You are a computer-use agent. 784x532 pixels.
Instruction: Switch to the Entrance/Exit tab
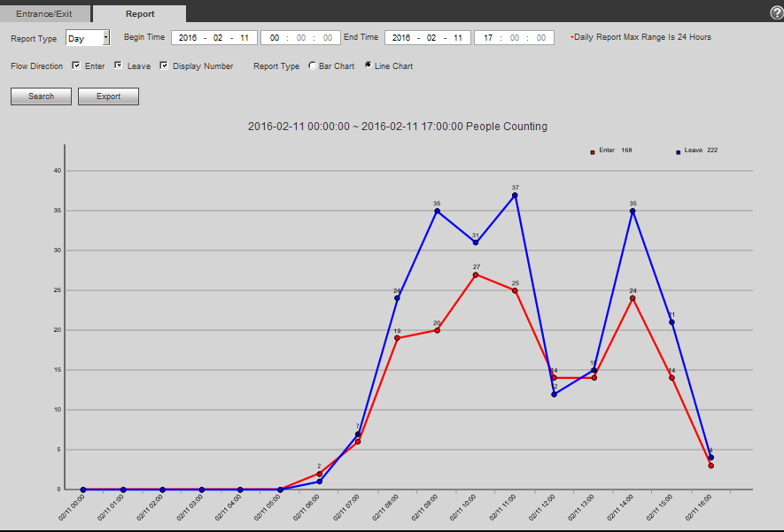[x=44, y=14]
